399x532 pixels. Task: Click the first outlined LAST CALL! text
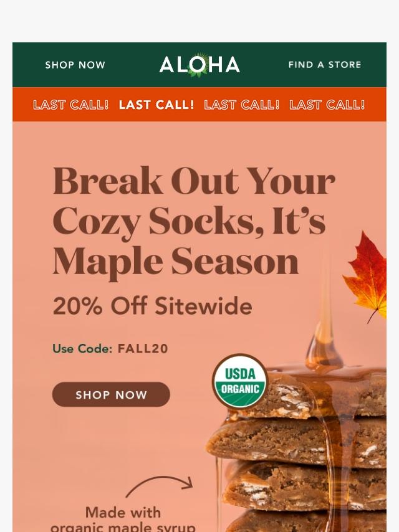click(x=70, y=105)
